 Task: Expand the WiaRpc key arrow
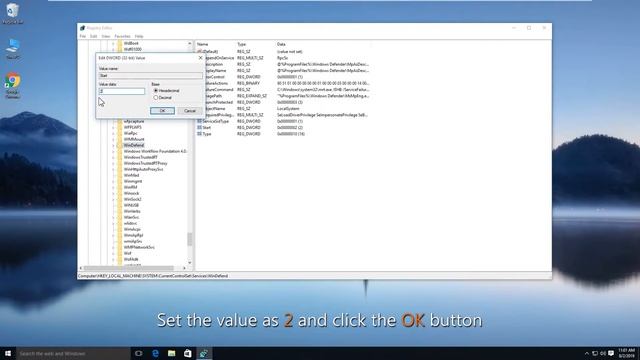click(113, 133)
